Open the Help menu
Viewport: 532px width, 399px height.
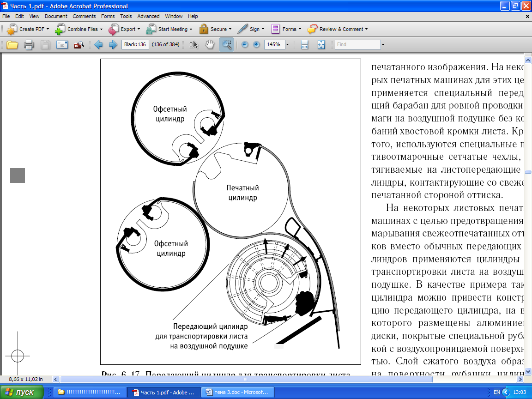pyautogui.click(x=193, y=16)
